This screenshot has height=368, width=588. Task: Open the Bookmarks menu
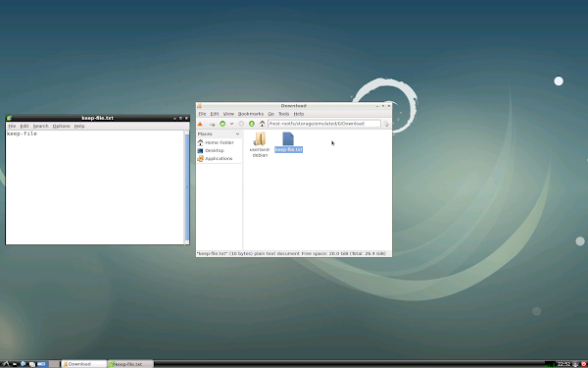251,114
